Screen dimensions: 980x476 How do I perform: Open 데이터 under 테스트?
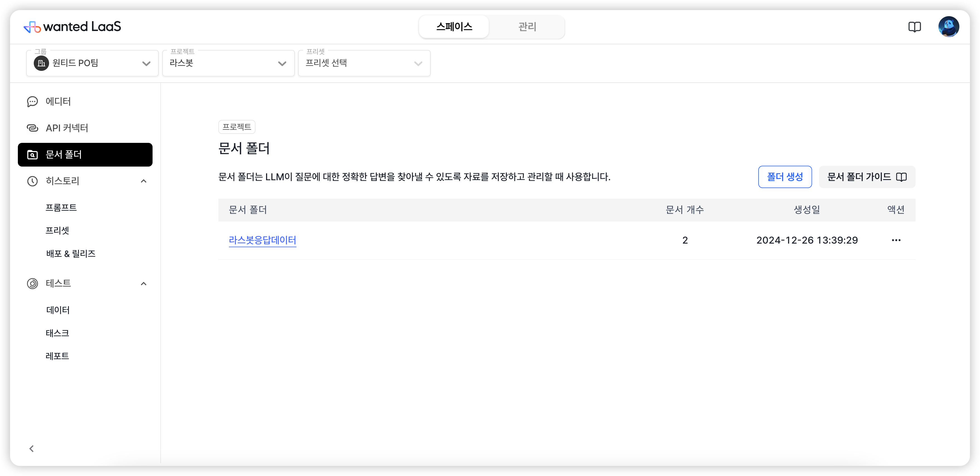58,310
